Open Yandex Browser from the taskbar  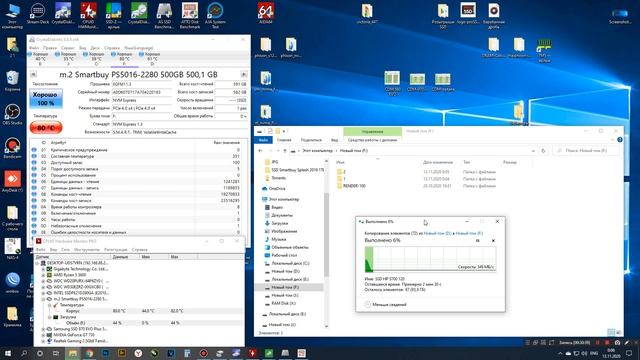[x=138, y=353]
